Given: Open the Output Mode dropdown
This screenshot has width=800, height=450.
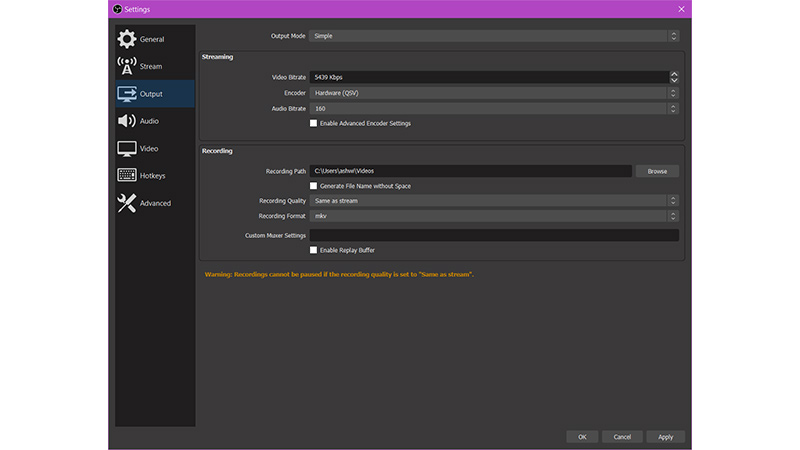Looking at the screenshot, I should pyautogui.click(x=494, y=36).
